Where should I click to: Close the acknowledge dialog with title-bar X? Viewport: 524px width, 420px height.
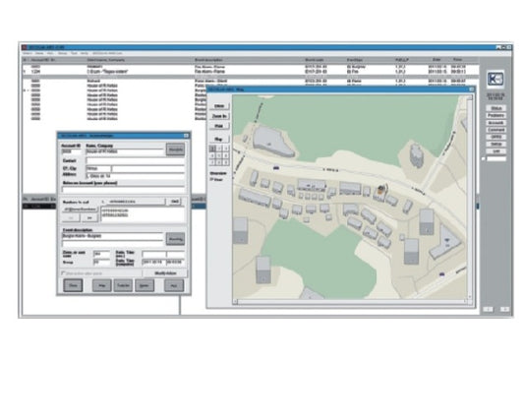[187, 136]
